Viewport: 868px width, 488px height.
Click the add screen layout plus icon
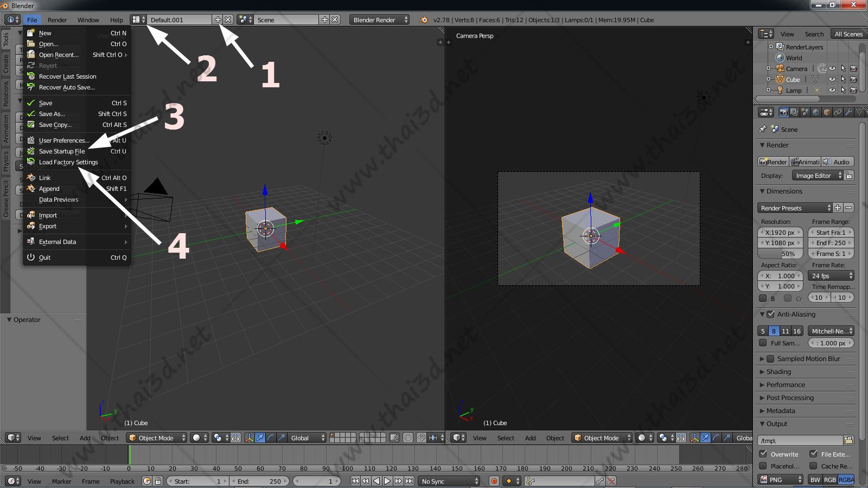pyautogui.click(x=218, y=20)
